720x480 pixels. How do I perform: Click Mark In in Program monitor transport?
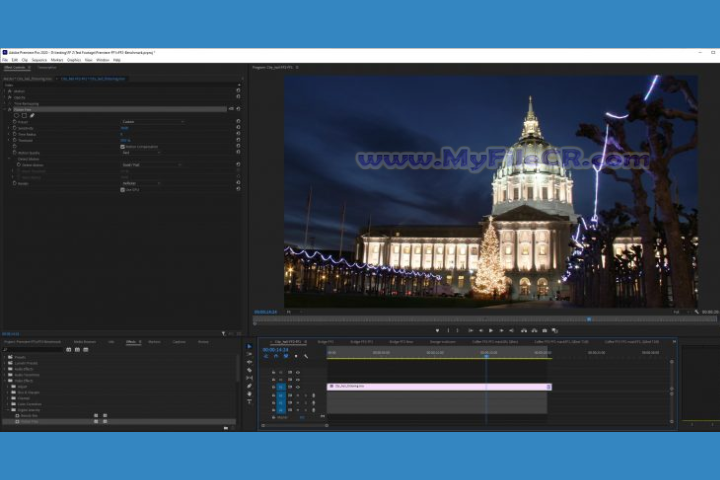click(x=448, y=330)
